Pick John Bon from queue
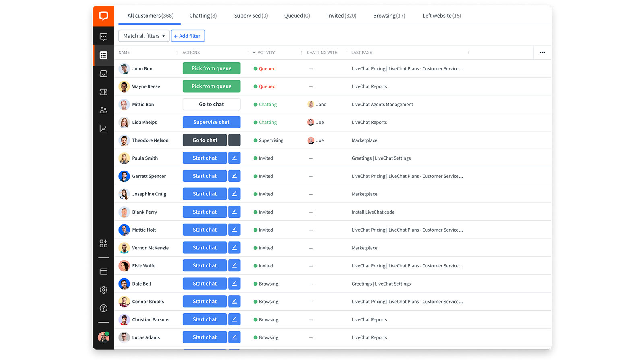The height and width of the screenshot is (362, 644). pos(211,68)
